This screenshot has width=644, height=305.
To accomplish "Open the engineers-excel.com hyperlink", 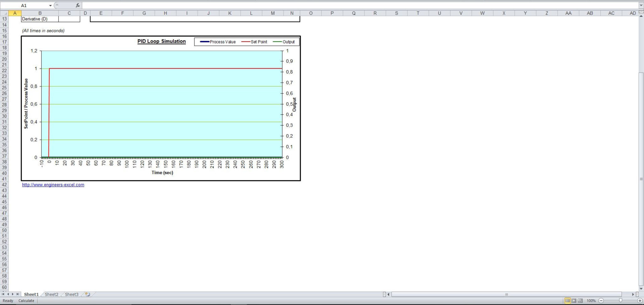I will pyautogui.click(x=52, y=185).
